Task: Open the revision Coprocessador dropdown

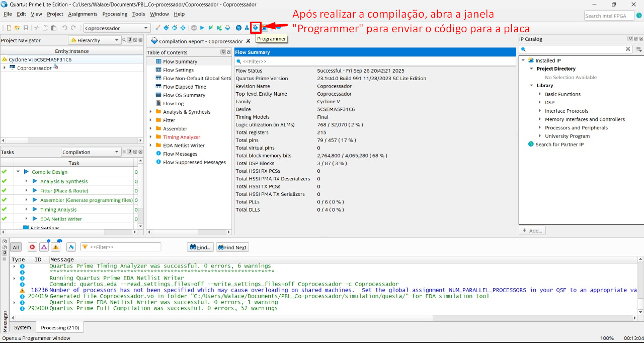Action: pyautogui.click(x=117, y=28)
